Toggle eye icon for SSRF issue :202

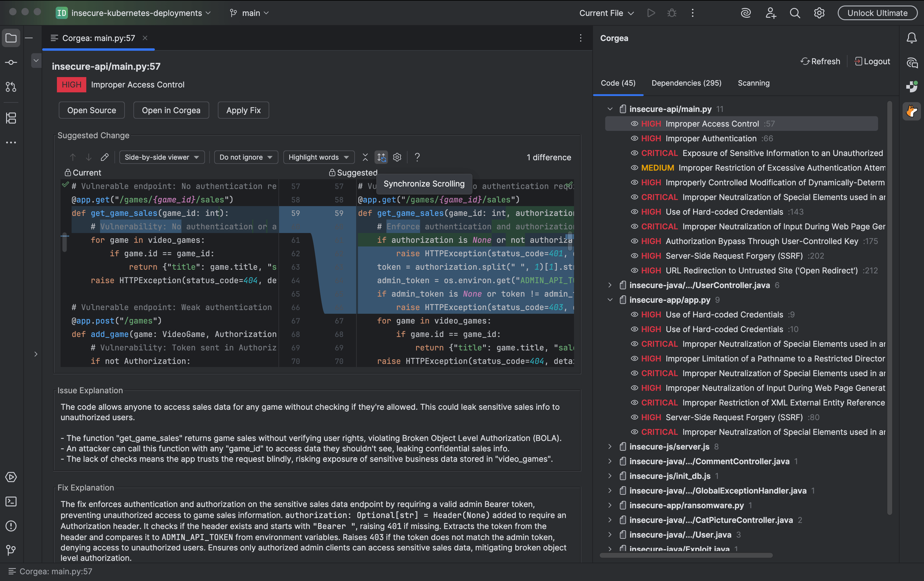coord(634,256)
